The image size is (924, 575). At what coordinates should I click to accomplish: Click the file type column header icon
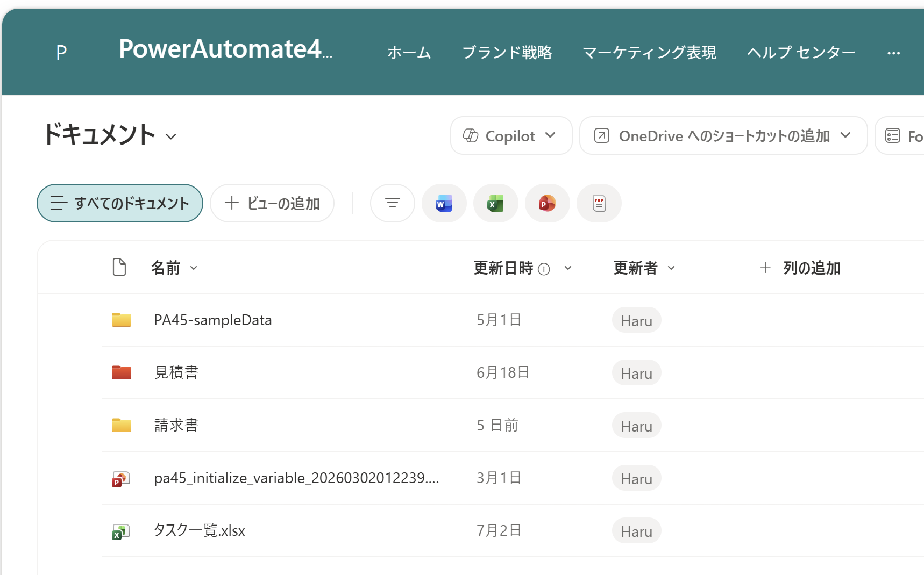[119, 267]
